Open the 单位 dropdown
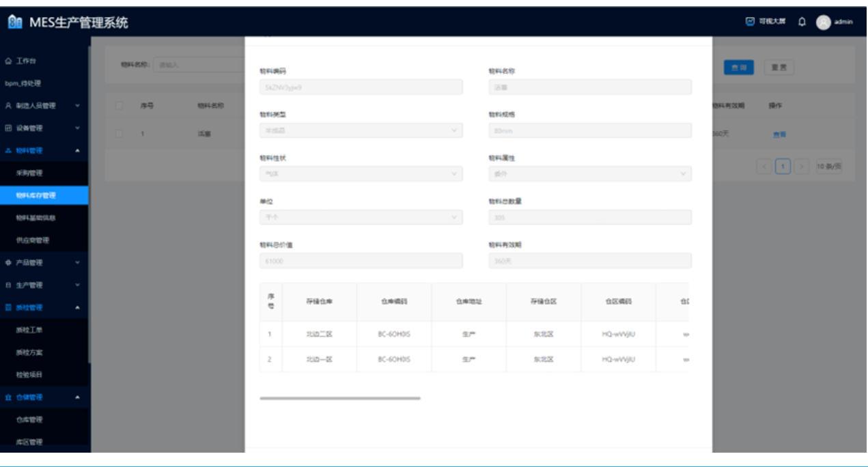Screen dimensions: 868x467 click(361, 217)
